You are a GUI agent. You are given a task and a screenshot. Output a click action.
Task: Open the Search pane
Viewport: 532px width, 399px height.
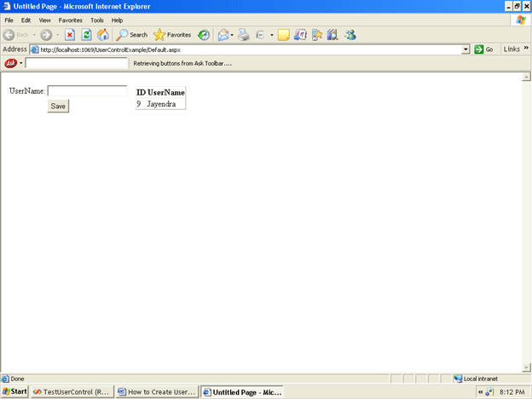coord(131,35)
